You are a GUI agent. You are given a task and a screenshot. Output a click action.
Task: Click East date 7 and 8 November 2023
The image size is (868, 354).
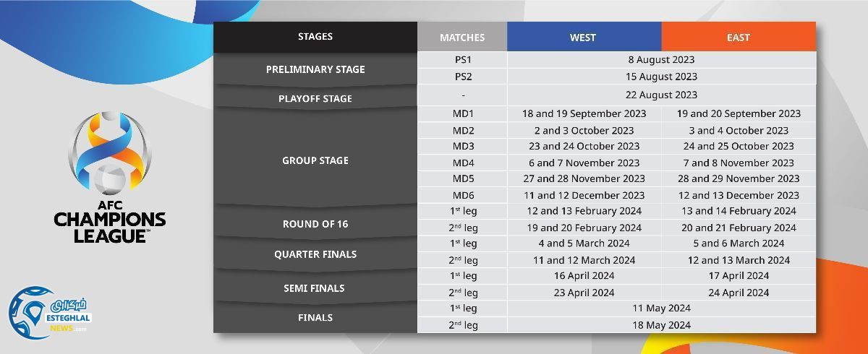[x=739, y=163]
